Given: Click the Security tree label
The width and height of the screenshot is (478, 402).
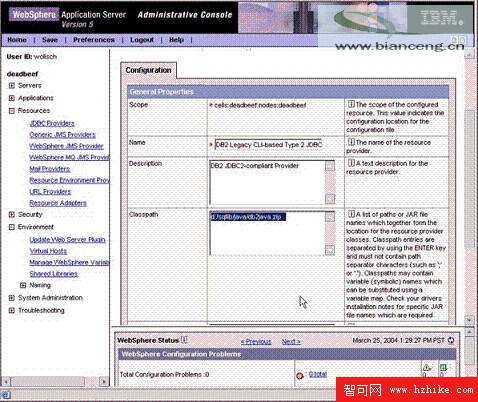Looking at the screenshot, I should click(x=30, y=214).
